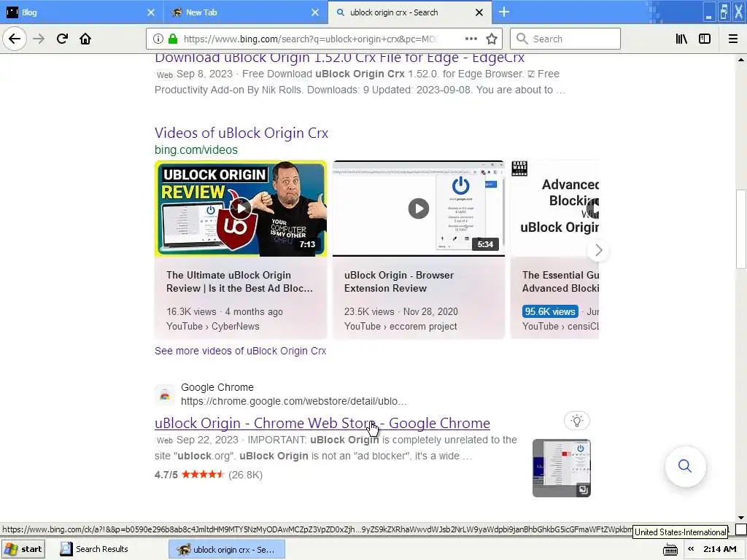
Task: Click the floating blue search magnifier button
Action: pos(685,466)
